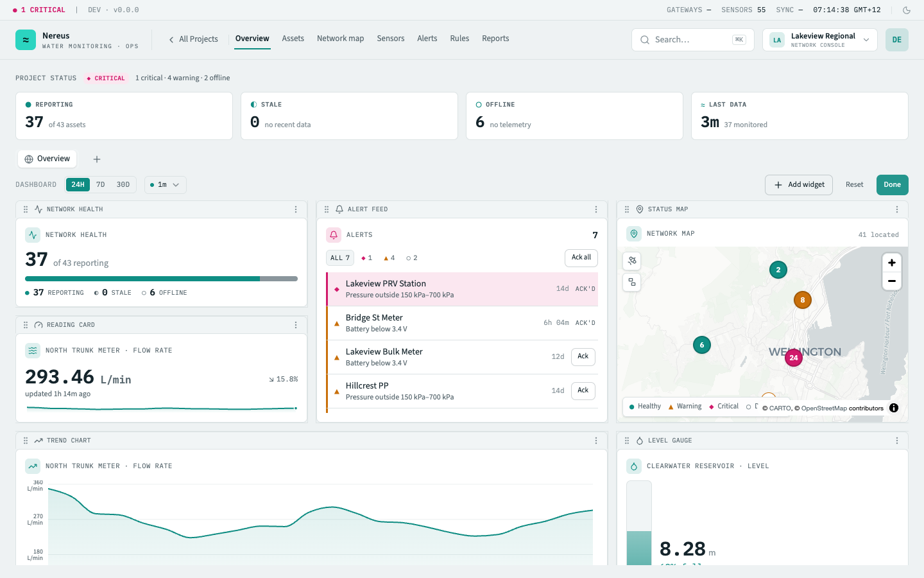Add a new dashboard tab with plus icon
Screen dimensions: 924x578
click(97, 159)
